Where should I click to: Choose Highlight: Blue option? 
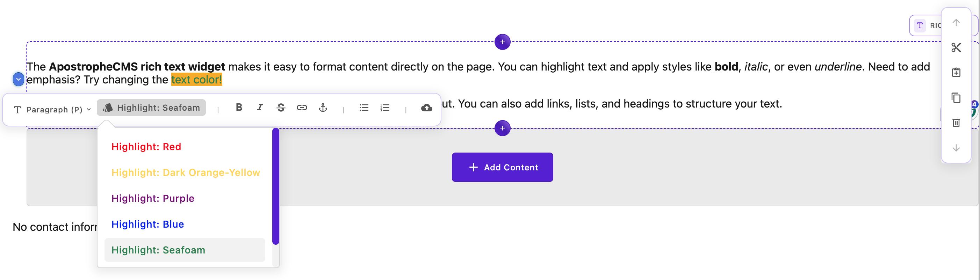coord(185,224)
